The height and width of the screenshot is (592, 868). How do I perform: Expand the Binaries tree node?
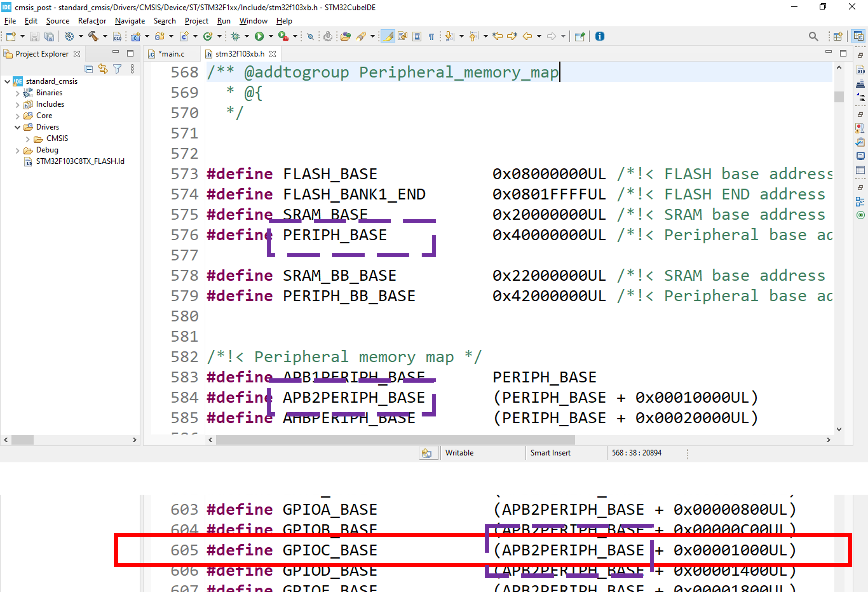pos(17,93)
